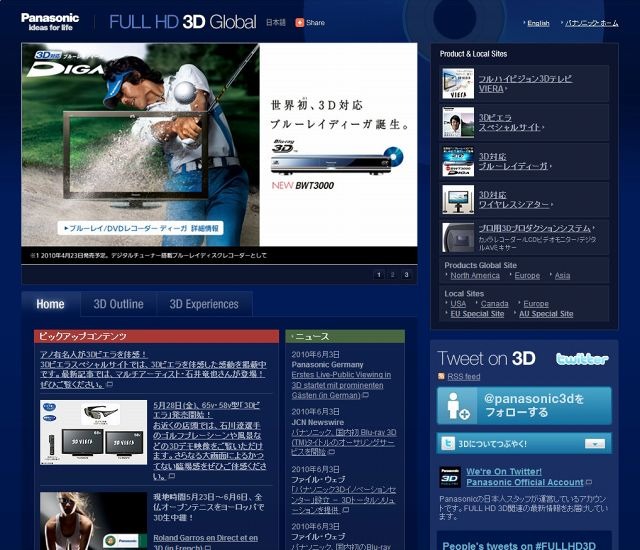Open the tennis player thumbnail
The width and height of the screenshot is (640, 550).
click(x=93, y=521)
